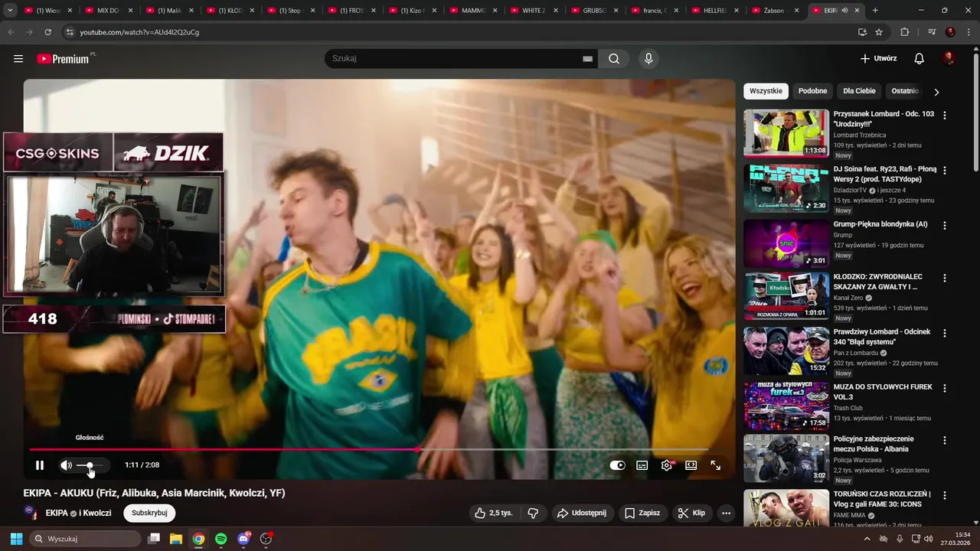Share the video via Udostępnij

[582, 513]
